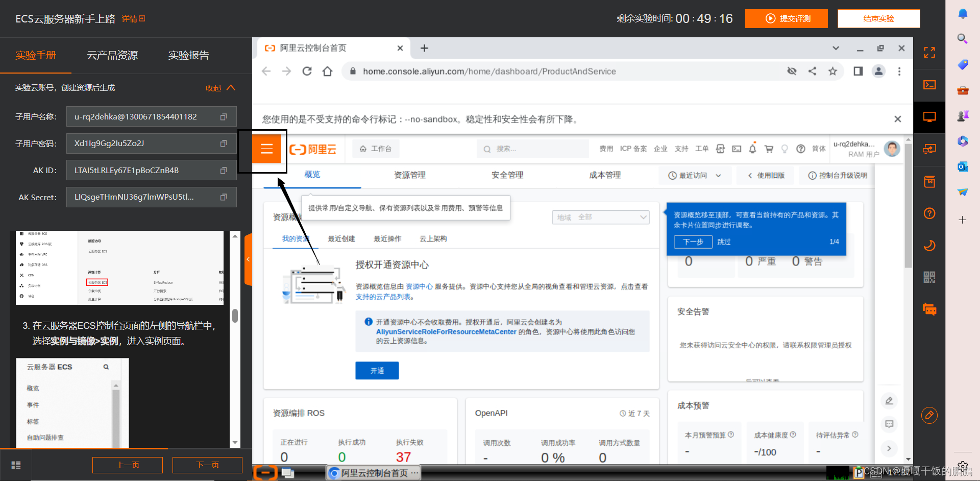Screen dimensions: 980x481
Task: Open the orange hamburger navigation menu
Action: pos(266,149)
